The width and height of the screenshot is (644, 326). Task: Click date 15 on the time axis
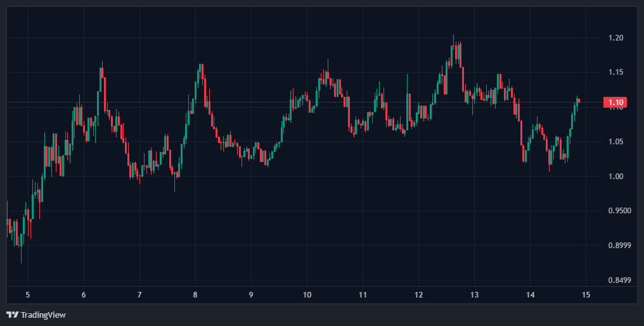click(x=586, y=295)
